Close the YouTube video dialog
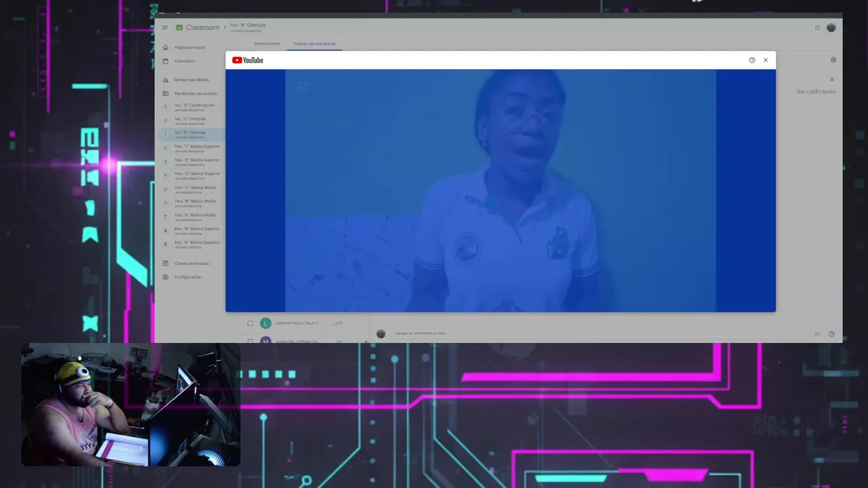Screen dimensions: 868x488 click(x=766, y=60)
